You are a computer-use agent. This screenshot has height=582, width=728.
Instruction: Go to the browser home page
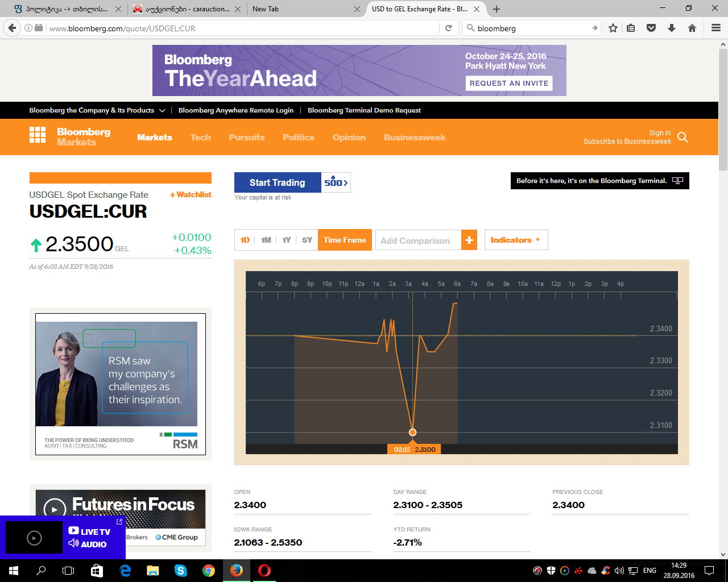(x=692, y=28)
